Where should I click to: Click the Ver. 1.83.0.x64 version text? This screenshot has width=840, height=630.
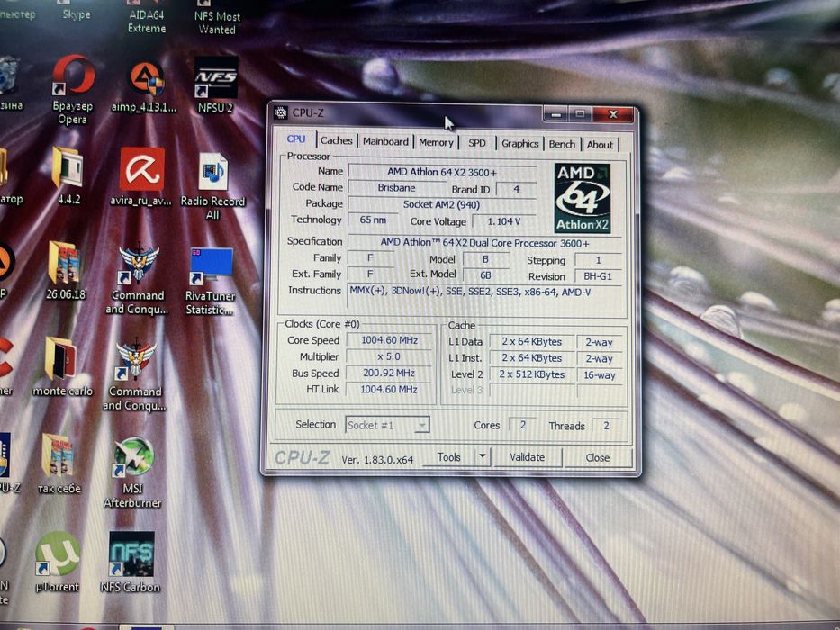tap(377, 460)
